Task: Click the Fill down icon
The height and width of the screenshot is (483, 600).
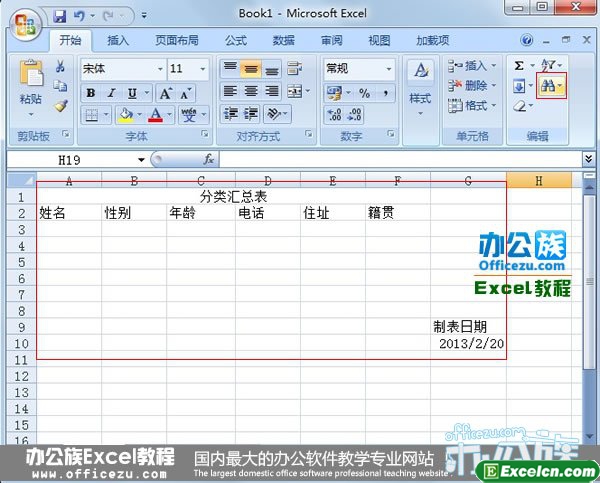Action: click(x=519, y=86)
